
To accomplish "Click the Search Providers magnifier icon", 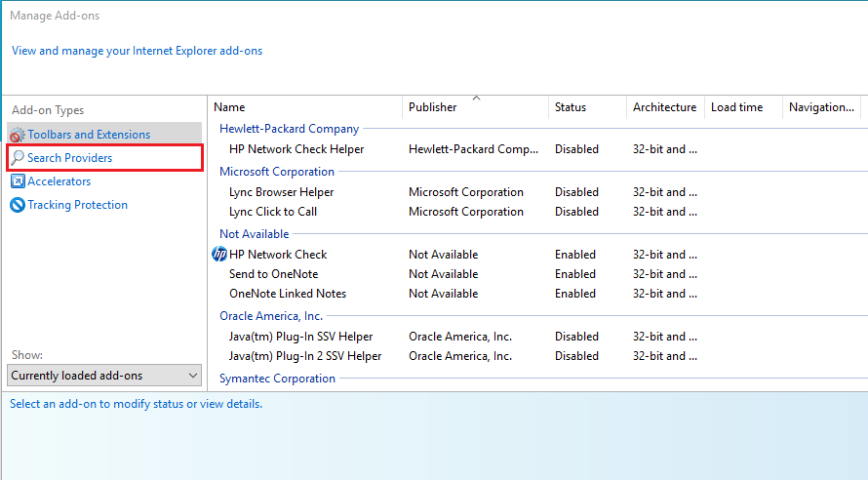I will click(18, 158).
